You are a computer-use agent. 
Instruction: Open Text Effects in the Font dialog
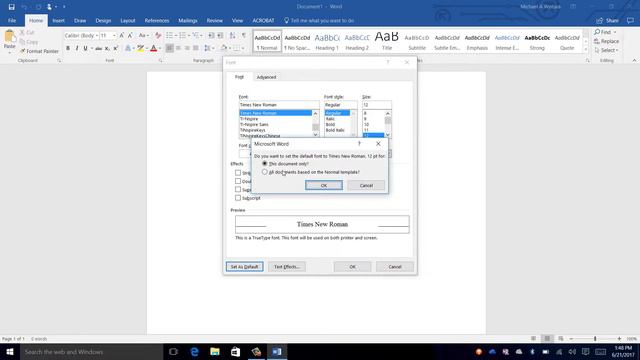coord(287,267)
